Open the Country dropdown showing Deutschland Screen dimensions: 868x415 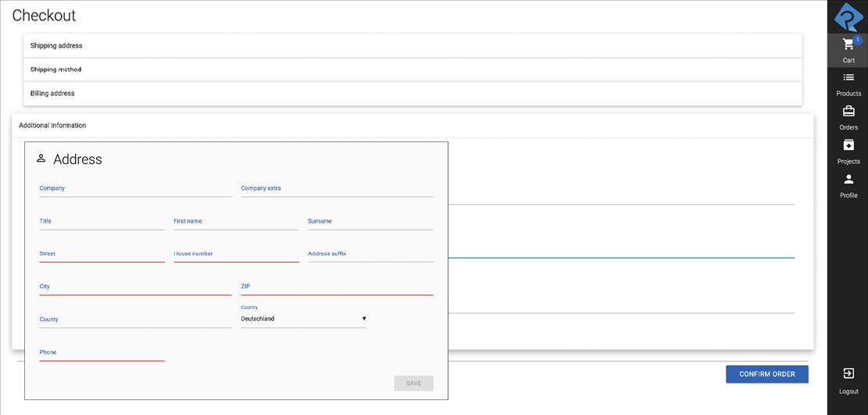[303, 319]
